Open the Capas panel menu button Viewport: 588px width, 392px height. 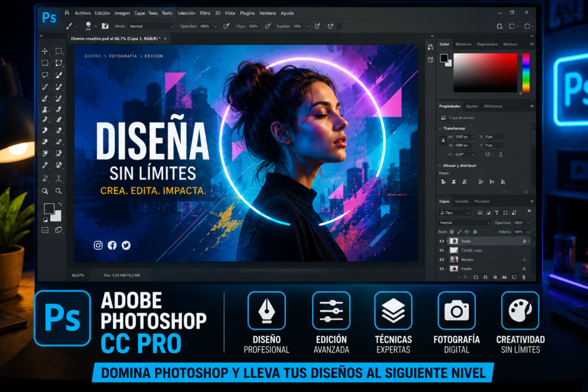point(532,201)
